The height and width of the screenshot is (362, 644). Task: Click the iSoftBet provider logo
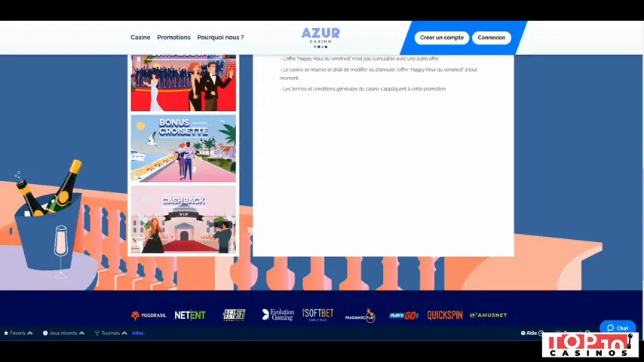click(317, 314)
